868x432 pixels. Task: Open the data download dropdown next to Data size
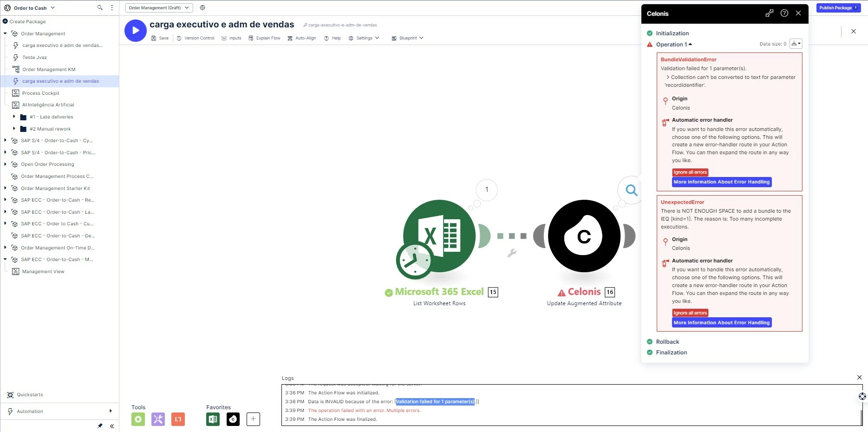pos(796,44)
